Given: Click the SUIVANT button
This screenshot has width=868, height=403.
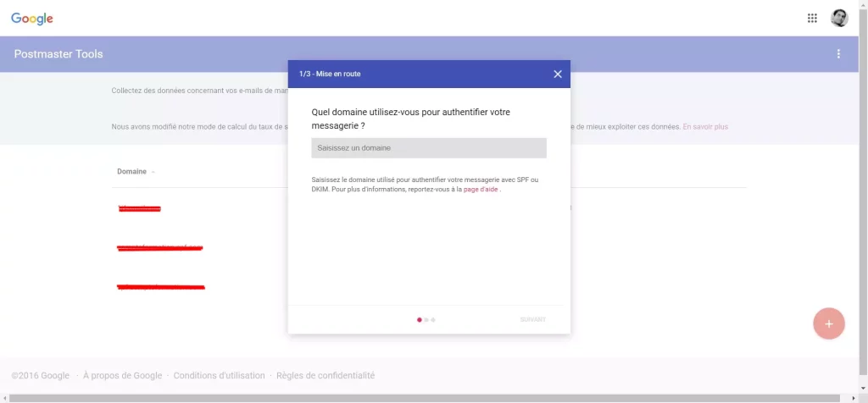Looking at the screenshot, I should coord(533,319).
